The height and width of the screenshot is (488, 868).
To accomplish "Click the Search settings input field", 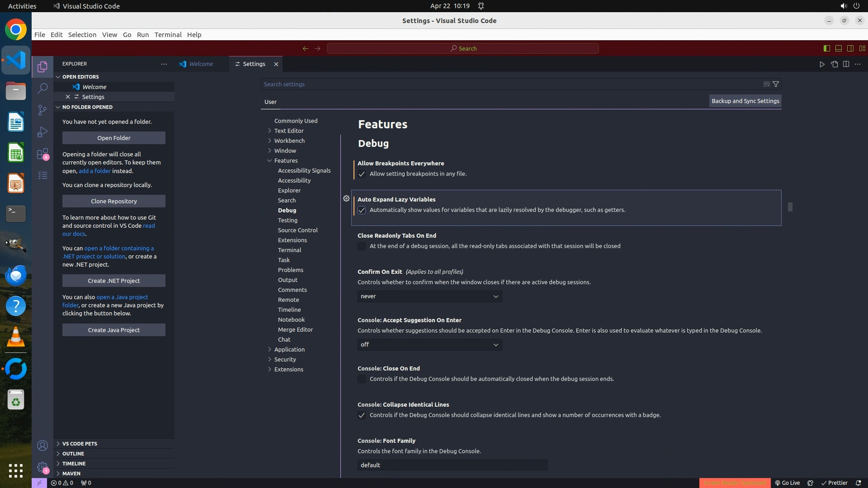I will point(511,84).
